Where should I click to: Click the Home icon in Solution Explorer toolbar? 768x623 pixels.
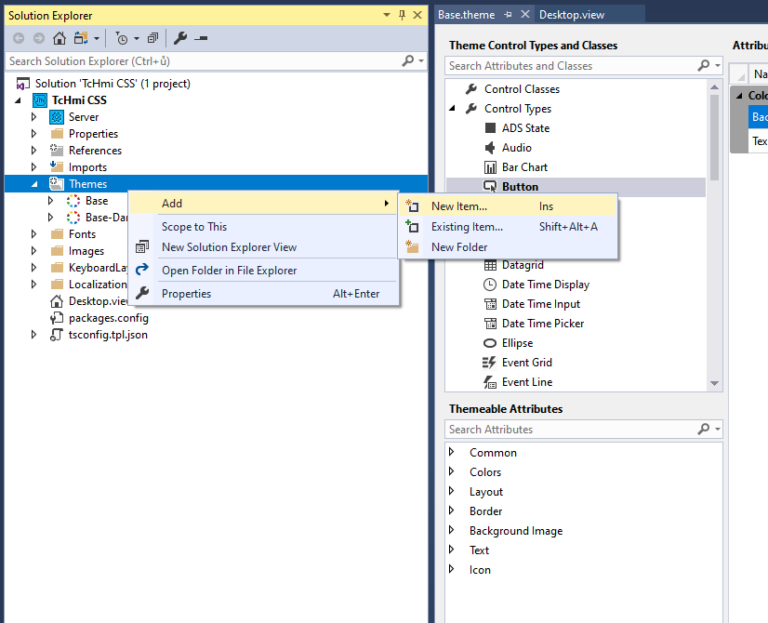[x=60, y=38]
